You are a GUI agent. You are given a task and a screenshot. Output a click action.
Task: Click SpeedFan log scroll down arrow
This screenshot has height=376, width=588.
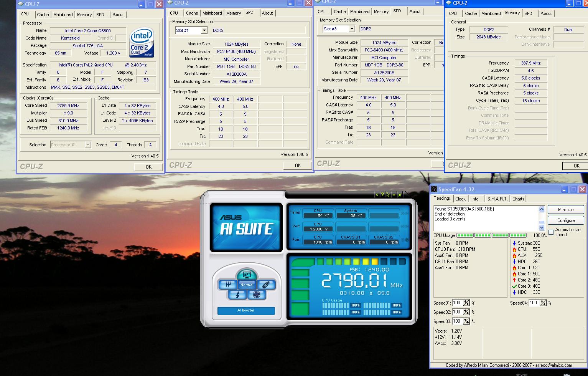(x=542, y=228)
